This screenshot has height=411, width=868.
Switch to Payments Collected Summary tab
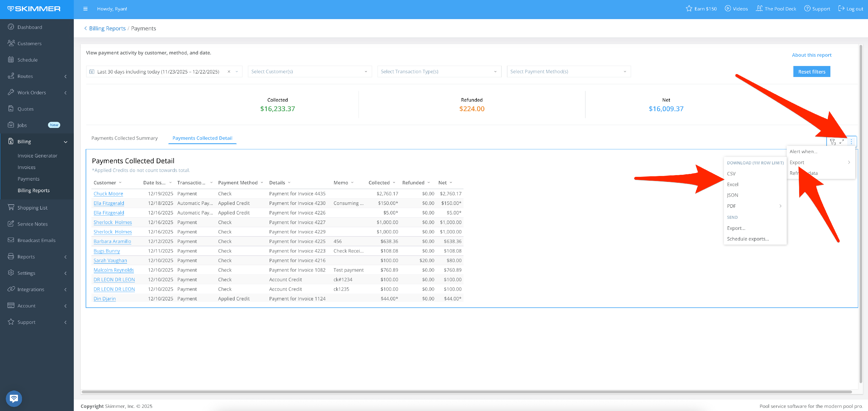[124, 138]
